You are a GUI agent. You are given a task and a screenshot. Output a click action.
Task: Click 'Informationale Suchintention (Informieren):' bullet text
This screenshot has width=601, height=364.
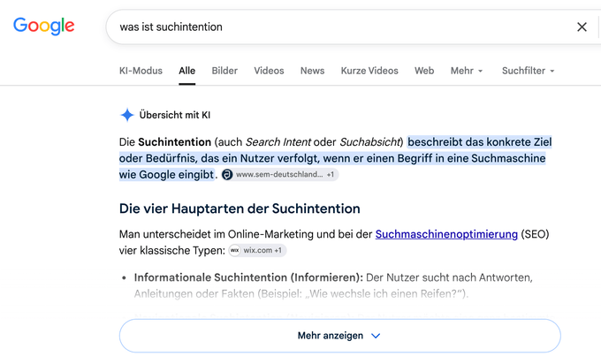tap(248, 277)
